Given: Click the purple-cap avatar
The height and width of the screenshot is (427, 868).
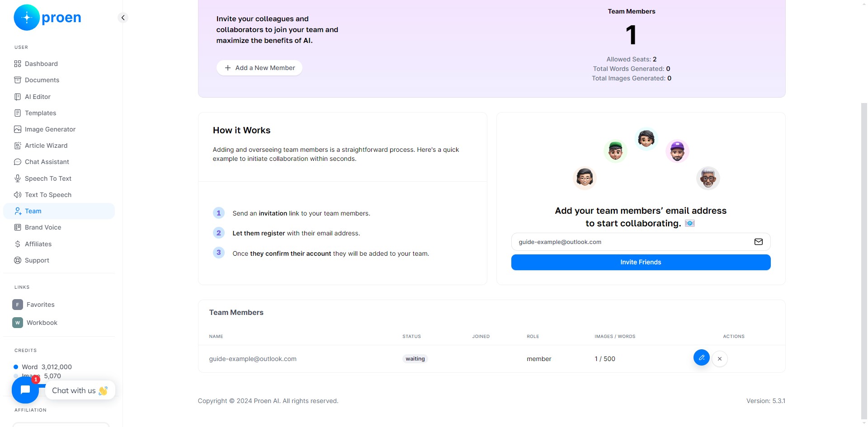Looking at the screenshot, I should coord(677,150).
